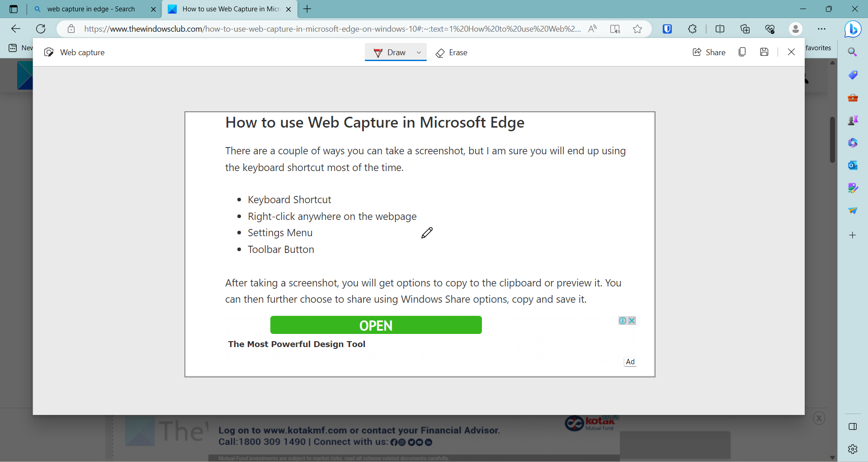Click the Web capture title icon

[x=49, y=52]
